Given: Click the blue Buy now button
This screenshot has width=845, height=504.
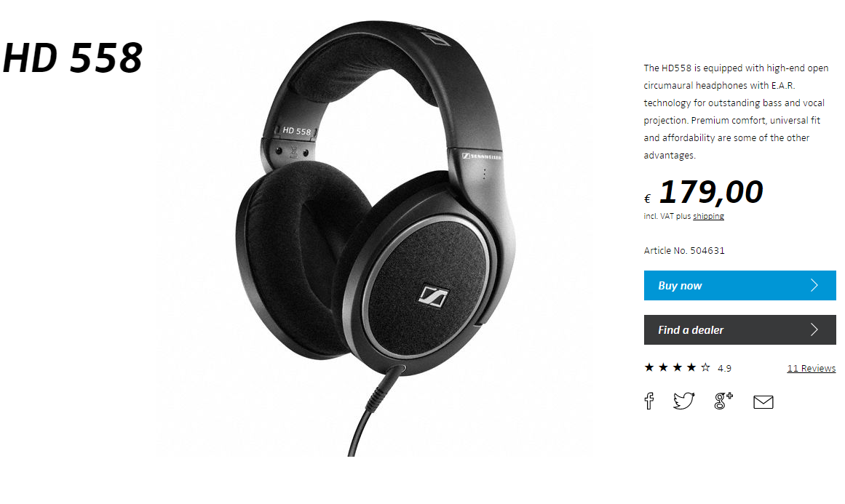Looking at the screenshot, I should pos(740,285).
